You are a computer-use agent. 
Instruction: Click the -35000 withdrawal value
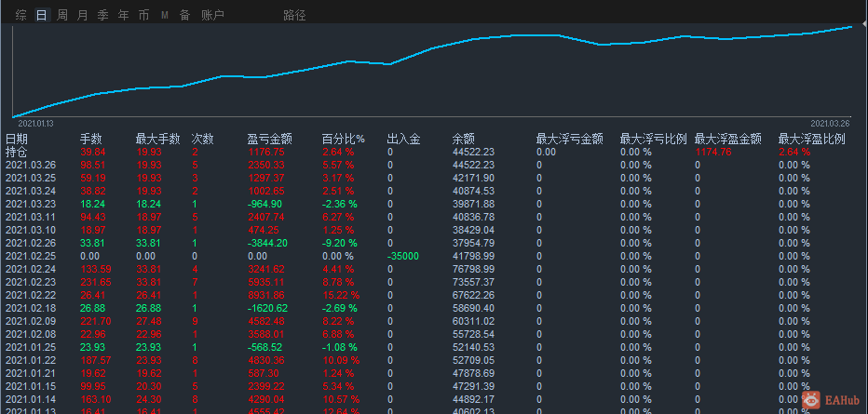(x=403, y=256)
